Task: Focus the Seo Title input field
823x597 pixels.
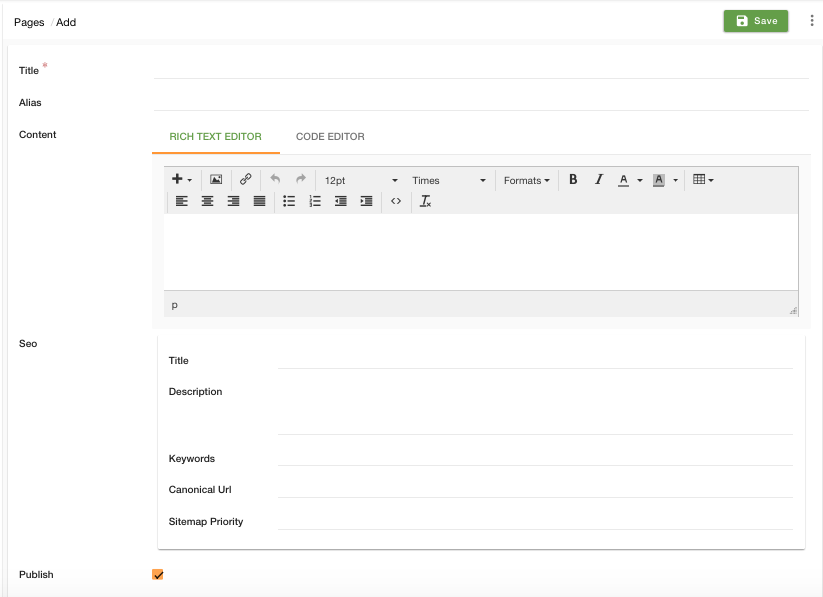Action: 535,360
